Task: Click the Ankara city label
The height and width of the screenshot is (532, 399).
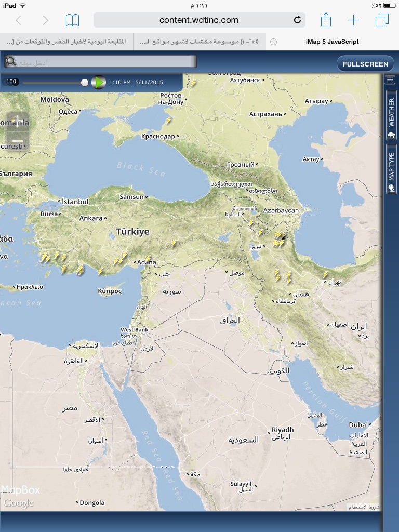Action: [90, 218]
